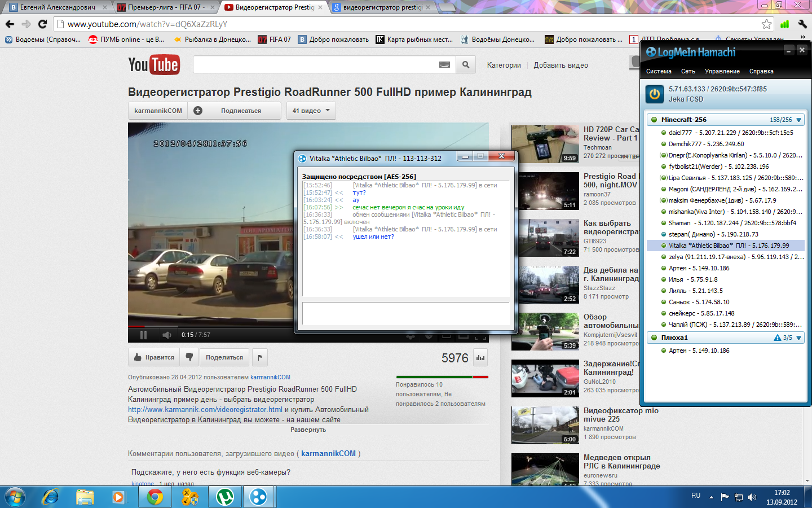Go to the YouTube home logo
This screenshot has height=508, width=812.
point(153,65)
